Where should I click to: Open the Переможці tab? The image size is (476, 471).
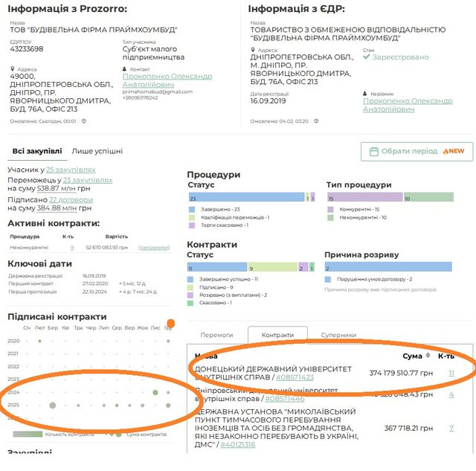pos(216,335)
